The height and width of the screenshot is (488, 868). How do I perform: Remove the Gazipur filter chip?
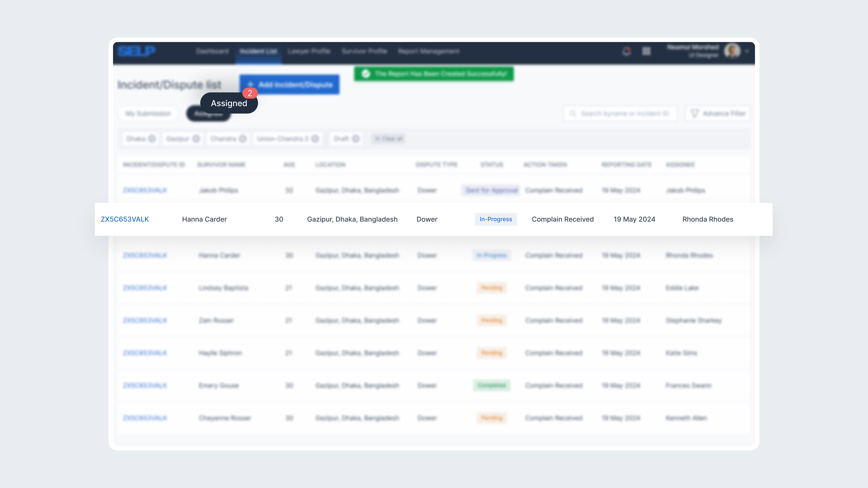tap(196, 139)
